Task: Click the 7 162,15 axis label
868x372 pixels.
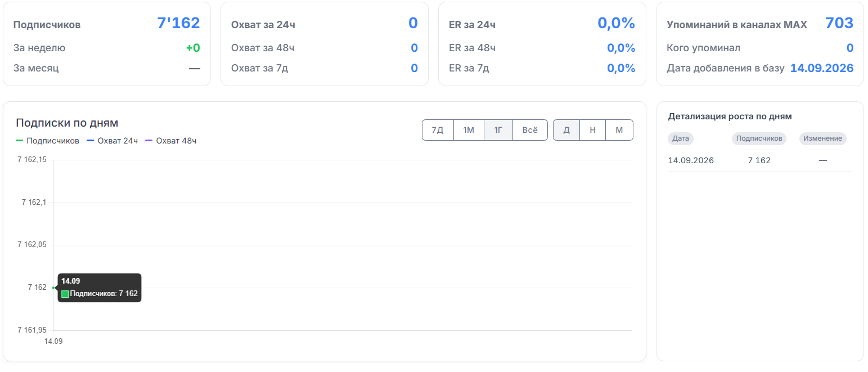Action: 32,160
